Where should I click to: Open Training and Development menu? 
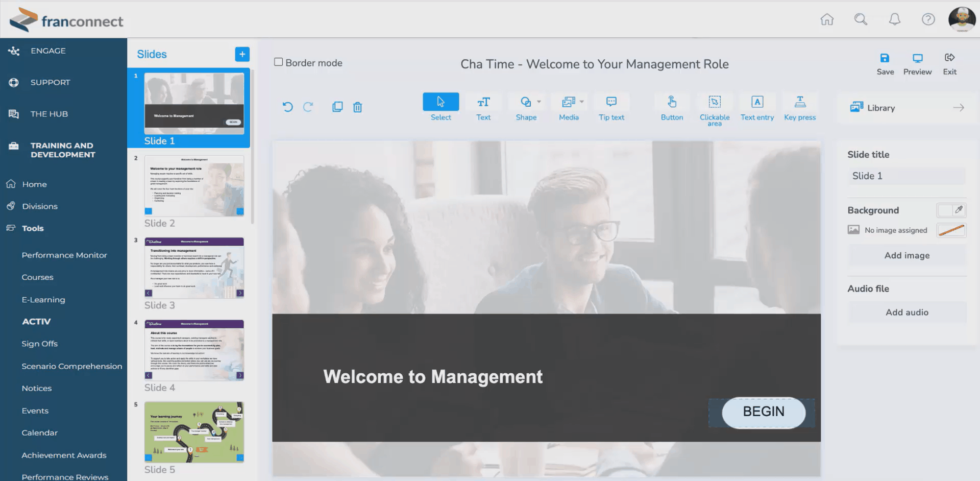63,150
